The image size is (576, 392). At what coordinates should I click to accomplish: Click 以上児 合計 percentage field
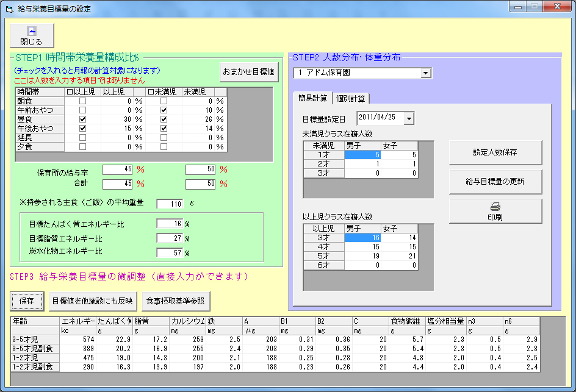pos(118,184)
